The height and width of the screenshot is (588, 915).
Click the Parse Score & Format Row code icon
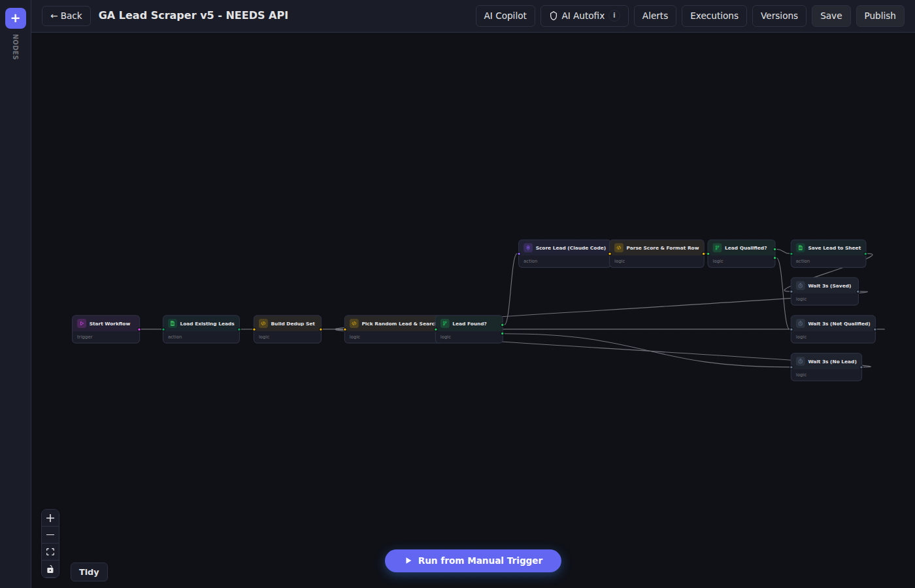point(618,248)
